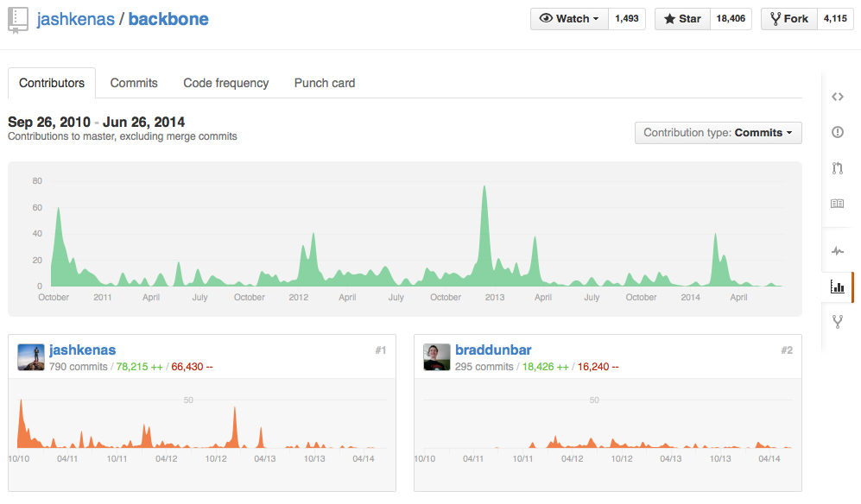Switch to the Code frequency tab

[225, 83]
